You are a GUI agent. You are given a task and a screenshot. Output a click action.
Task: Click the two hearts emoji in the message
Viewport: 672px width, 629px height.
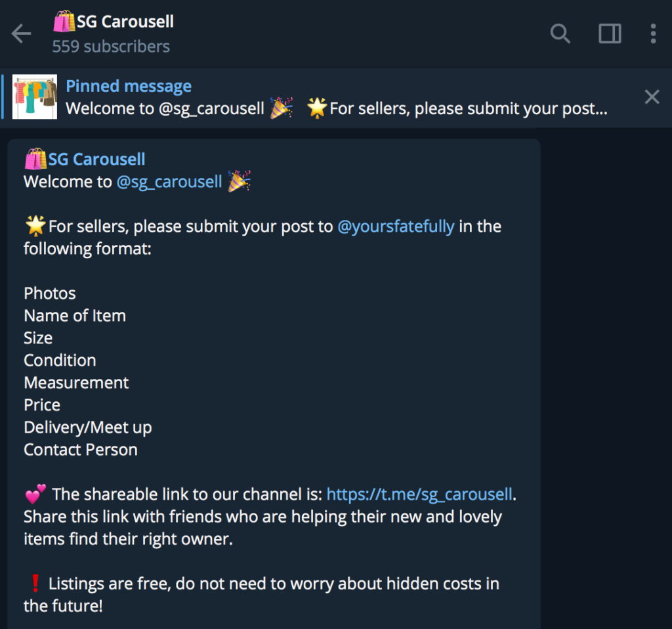(x=35, y=493)
